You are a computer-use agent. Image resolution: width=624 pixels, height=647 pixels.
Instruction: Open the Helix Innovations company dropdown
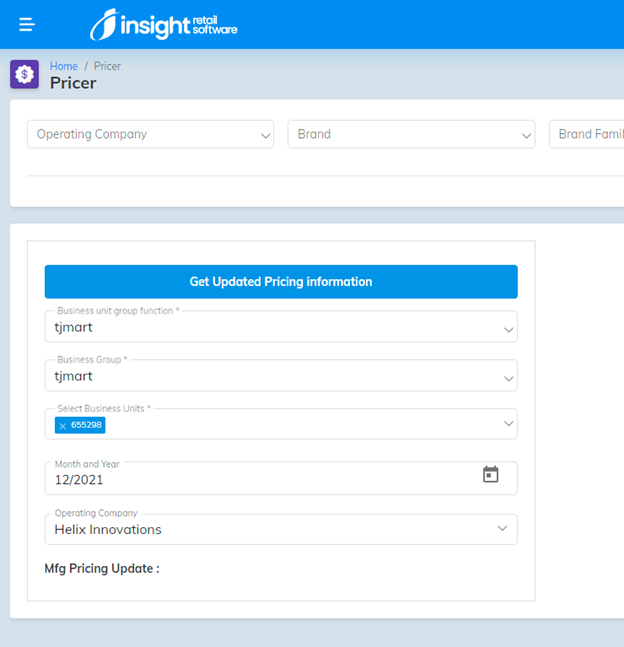pyautogui.click(x=281, y=529)
